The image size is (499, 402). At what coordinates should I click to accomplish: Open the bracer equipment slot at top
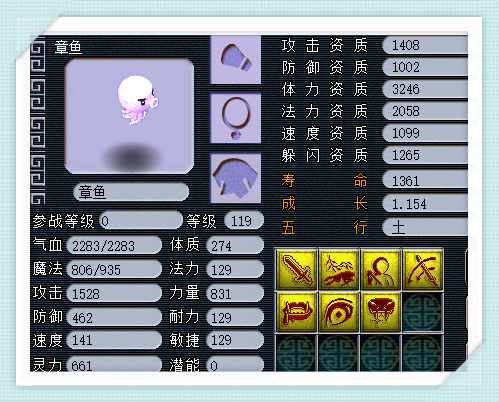[236, 59]
